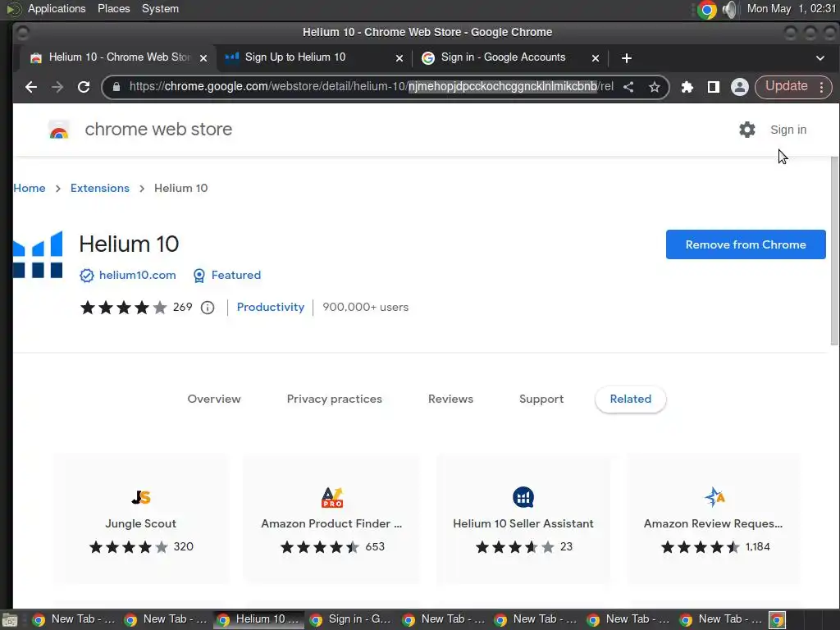Close the Helium 10 Web Store tab

[x=203, y=58]
